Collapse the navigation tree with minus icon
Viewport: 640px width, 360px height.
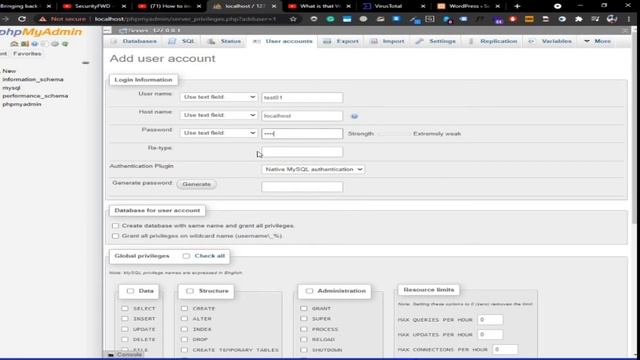point(85,63)
